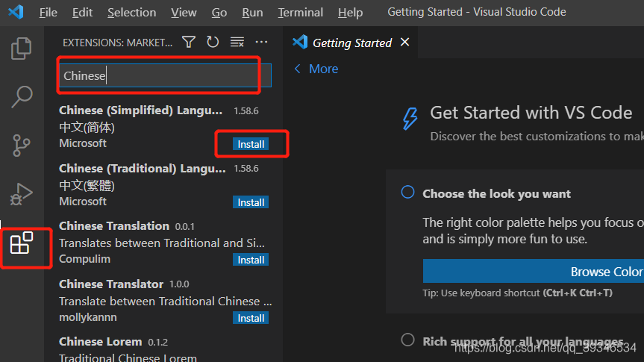Open the Source Control view
The height and width of the screenshot is (362, 644).
[x=22, y=145]
